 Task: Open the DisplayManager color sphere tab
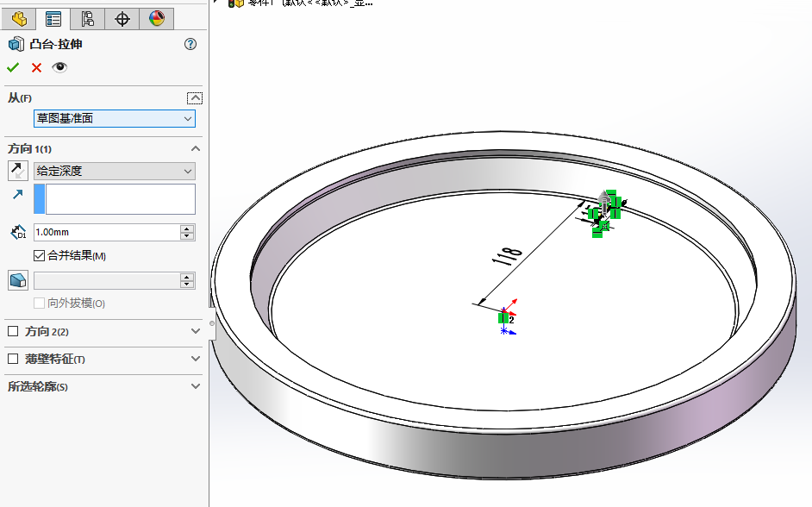[x=156, y=18]
